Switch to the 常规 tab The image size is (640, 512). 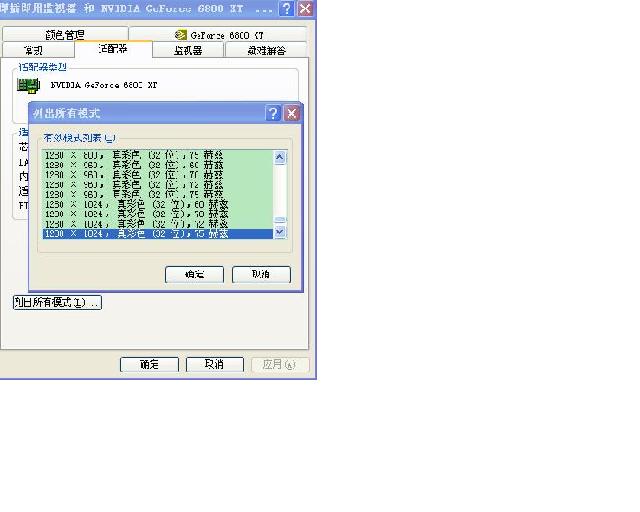pyautogui.click(x=34, y=50)
